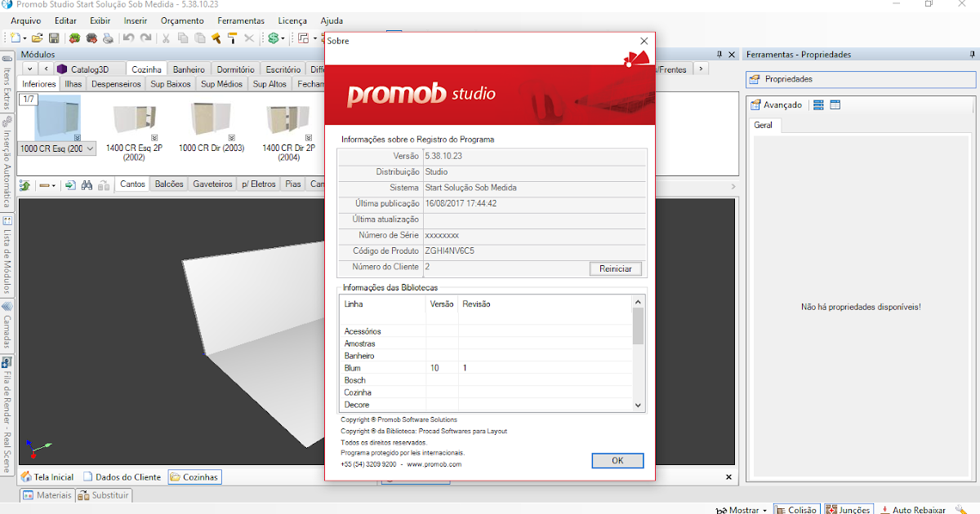The height and width of the screenshot is (514, 980).
Task: Open the Ajuda menu
Action: 332,20
